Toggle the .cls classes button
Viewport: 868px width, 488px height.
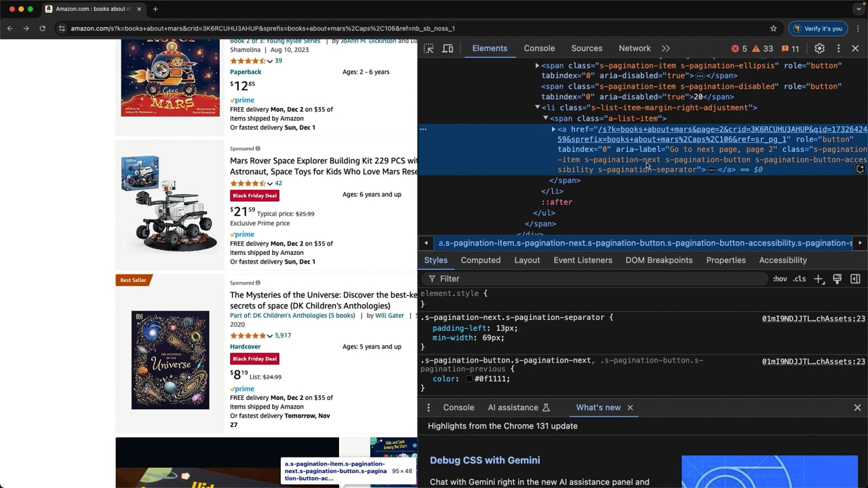point(800,279)
